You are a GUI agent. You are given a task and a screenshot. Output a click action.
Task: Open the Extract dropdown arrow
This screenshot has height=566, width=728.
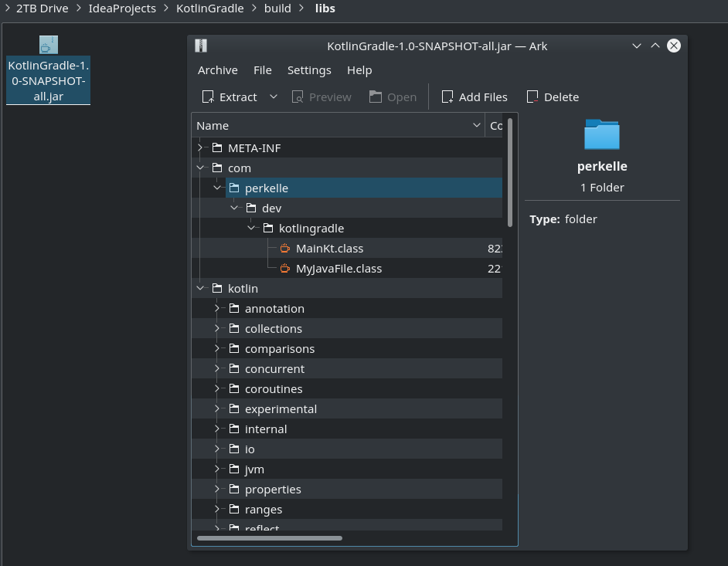pos(273,97)
